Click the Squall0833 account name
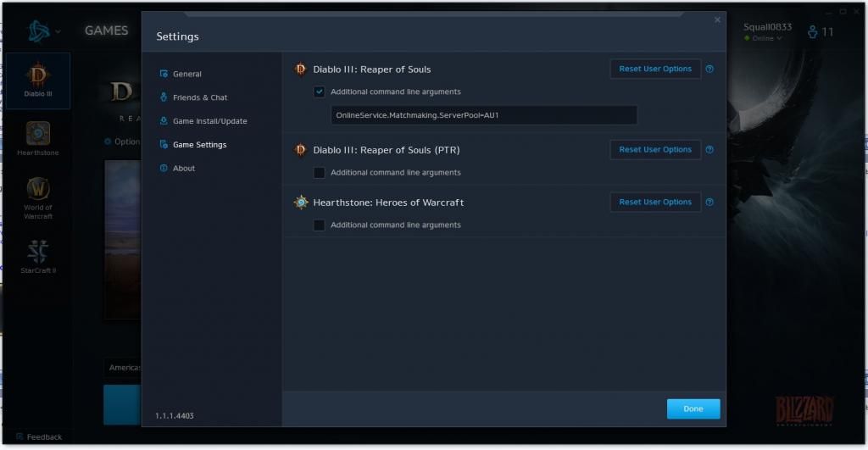Screen dimensions: 868x450 click(767, 26)
